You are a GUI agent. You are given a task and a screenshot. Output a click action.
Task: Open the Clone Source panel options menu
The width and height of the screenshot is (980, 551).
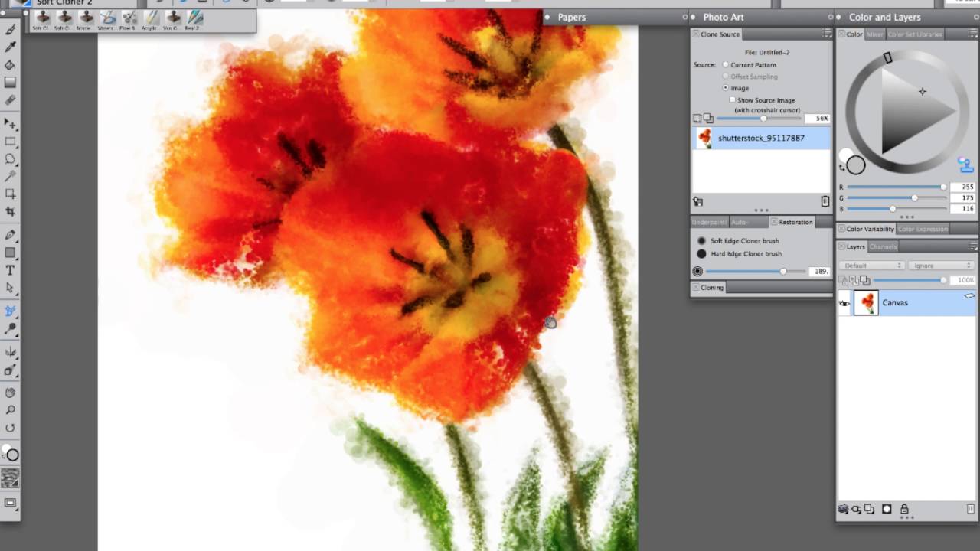(826, 34)
